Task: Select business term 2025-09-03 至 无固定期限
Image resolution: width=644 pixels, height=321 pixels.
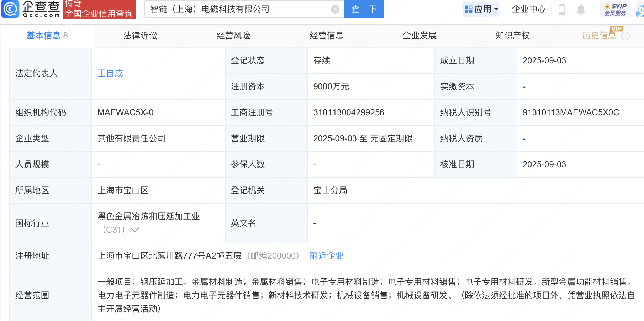Action: pyautogui.click(x=363, y=138)
